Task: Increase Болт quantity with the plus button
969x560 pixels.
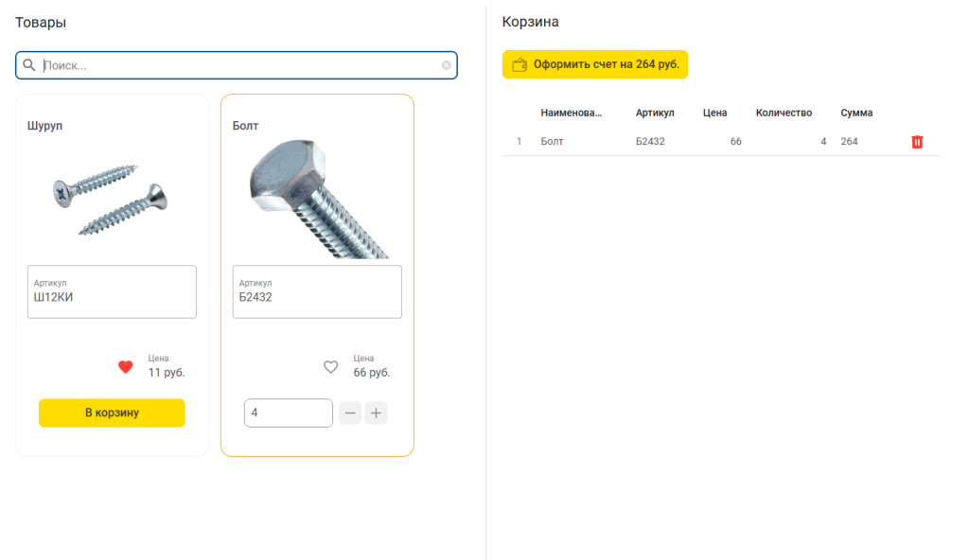Action: 376,412
